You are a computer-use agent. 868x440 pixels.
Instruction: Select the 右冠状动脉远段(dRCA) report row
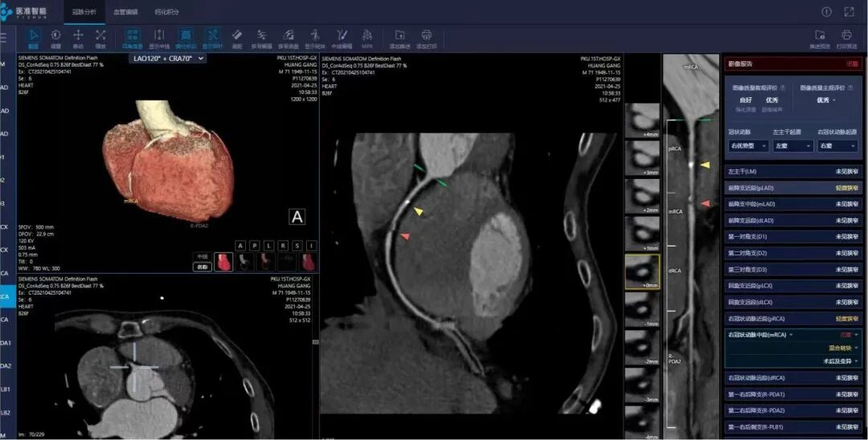point(793,378)
